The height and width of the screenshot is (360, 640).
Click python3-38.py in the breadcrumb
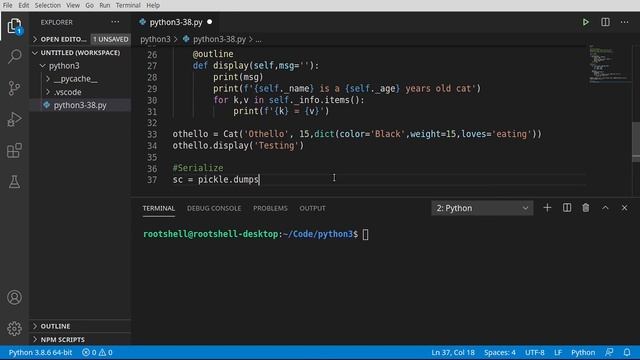click(219, 39)
